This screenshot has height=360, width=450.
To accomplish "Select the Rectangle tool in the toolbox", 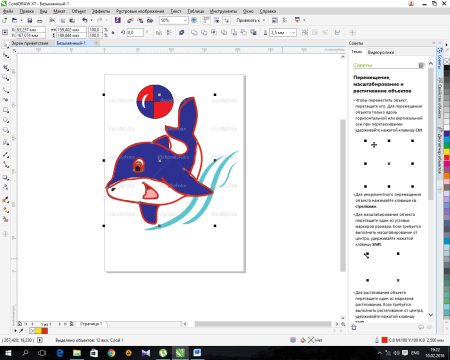I will (x=6, y=110).
